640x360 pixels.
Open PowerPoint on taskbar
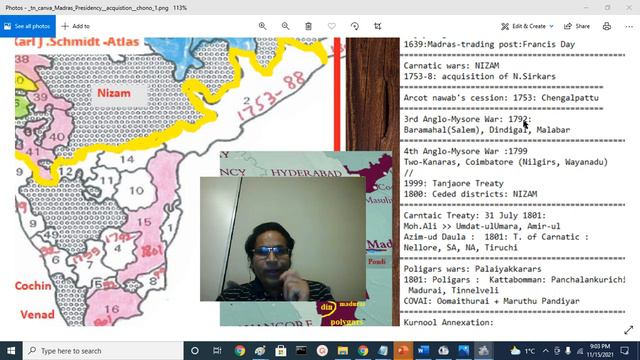(x=403, y=351)
